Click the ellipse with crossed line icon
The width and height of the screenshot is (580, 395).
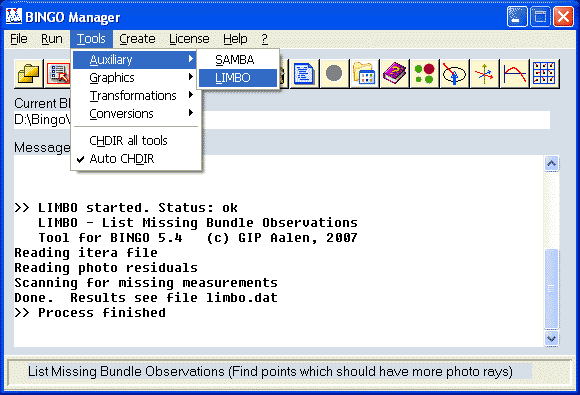pos(454,74)
